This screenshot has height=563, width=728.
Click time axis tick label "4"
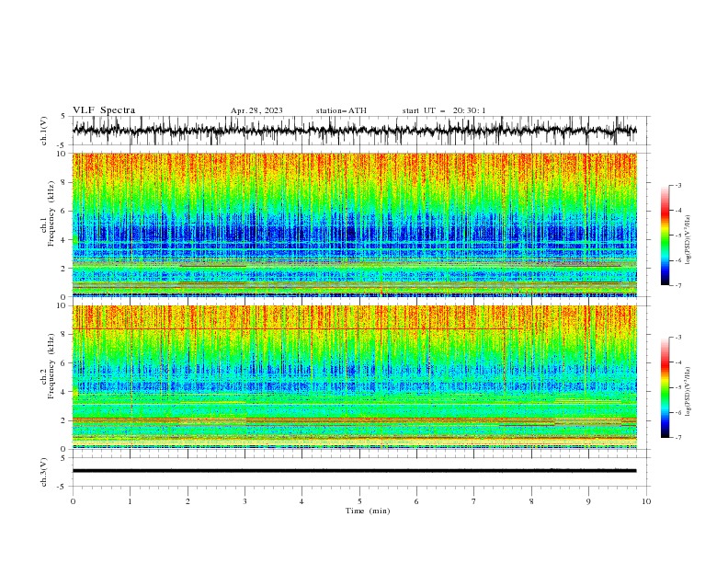coord(301,501)
